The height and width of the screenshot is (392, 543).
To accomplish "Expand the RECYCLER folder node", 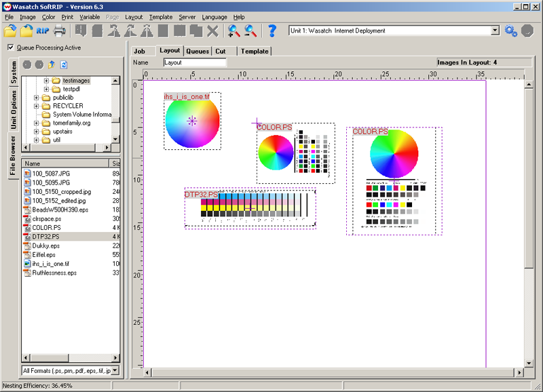I will 37,106.
